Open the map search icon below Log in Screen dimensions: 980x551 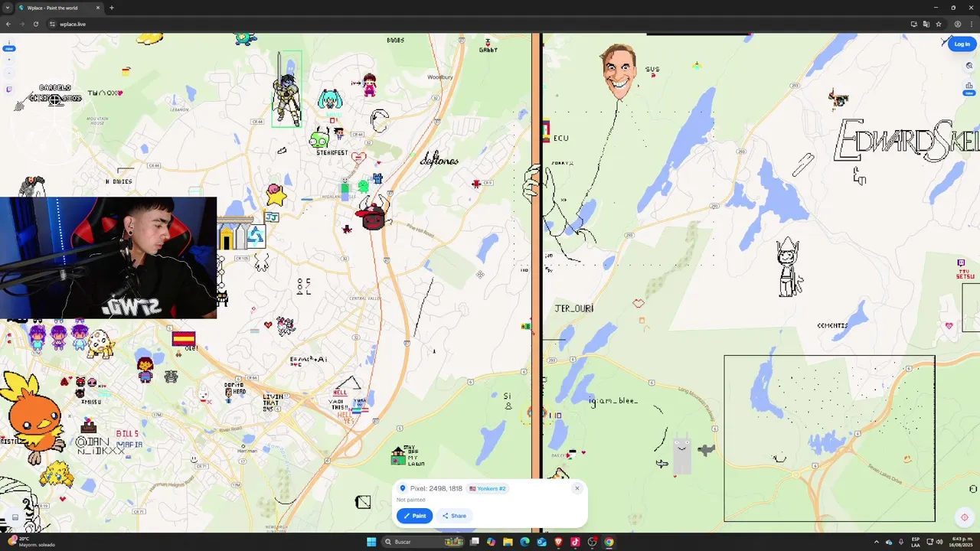point(969,66)
